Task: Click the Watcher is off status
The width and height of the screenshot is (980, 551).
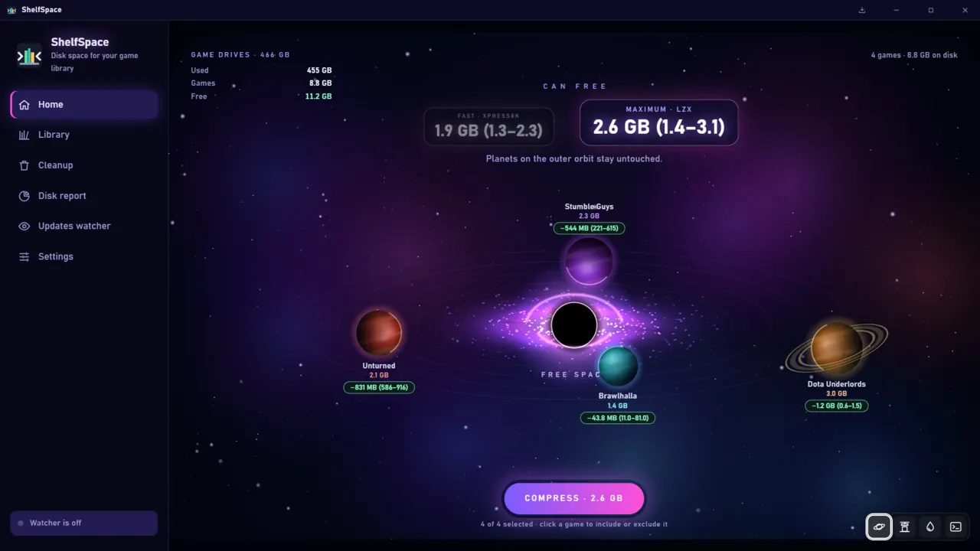Action: click(x=84, y=523)
